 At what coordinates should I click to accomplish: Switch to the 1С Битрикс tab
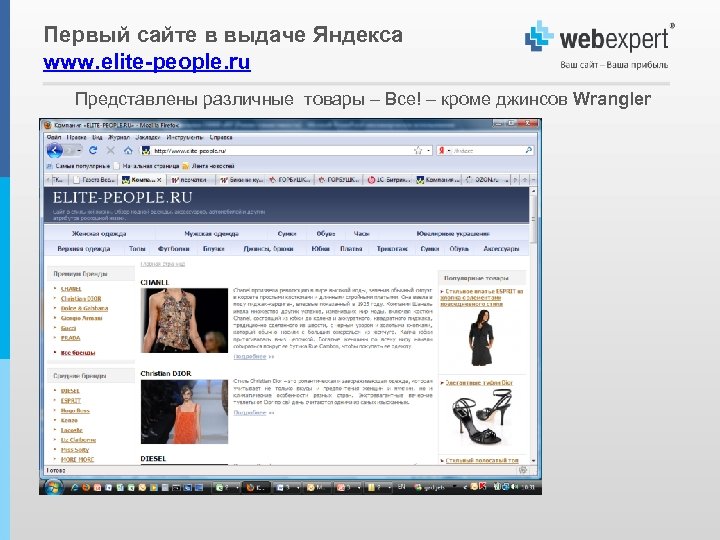[389, 180]
